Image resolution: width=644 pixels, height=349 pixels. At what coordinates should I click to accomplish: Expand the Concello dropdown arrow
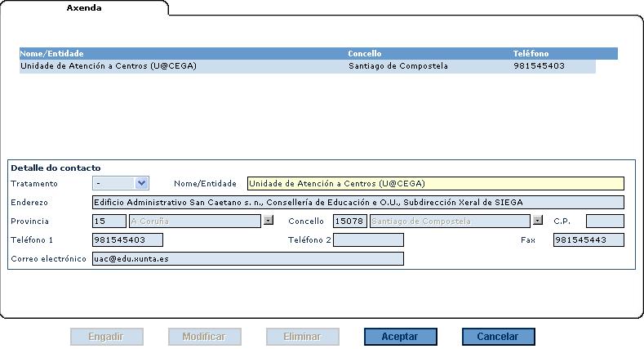point(537,221)
